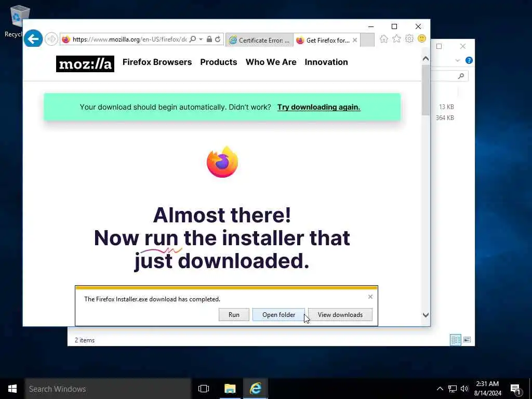Click the File Explorer search magnifier

[461, 76]
